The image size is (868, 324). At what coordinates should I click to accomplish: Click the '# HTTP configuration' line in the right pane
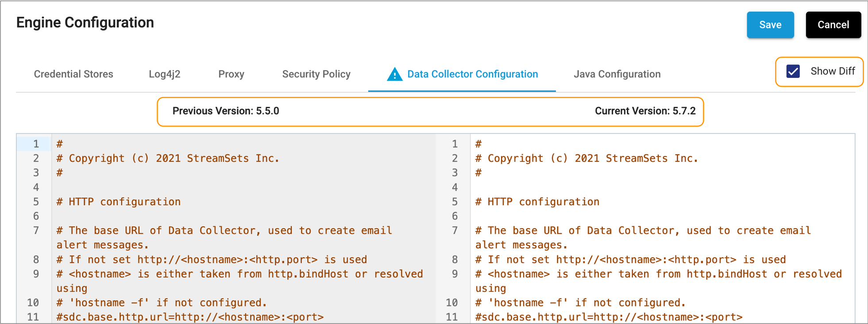point(537,202)
